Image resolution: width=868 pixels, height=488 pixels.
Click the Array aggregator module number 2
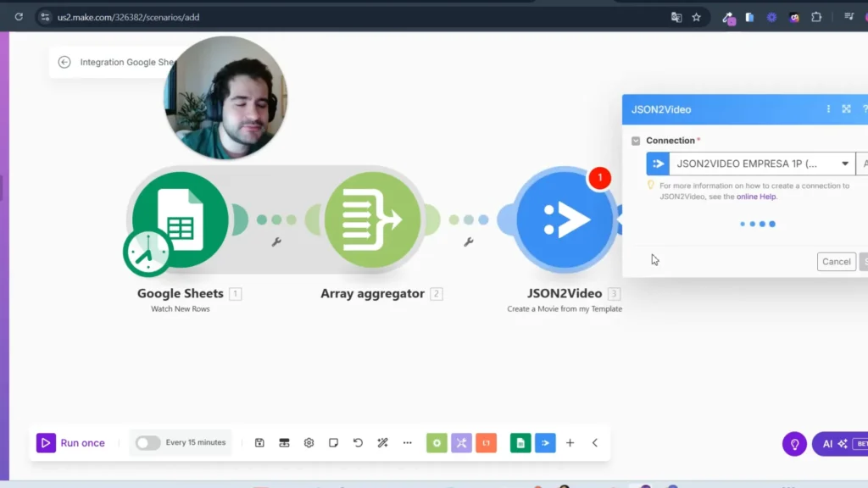pyautogui.click(x=437, y=294)
